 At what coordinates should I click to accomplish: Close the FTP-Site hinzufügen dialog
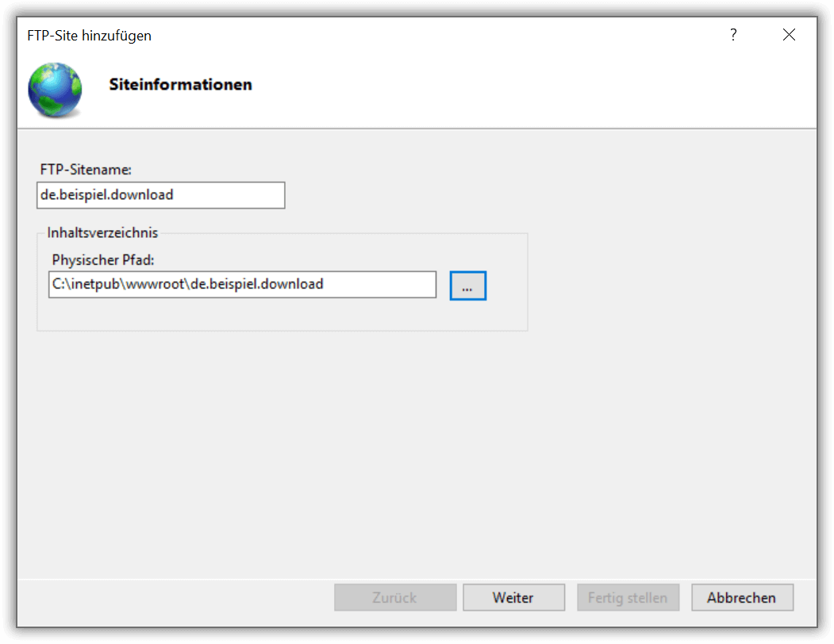(789, 35)
